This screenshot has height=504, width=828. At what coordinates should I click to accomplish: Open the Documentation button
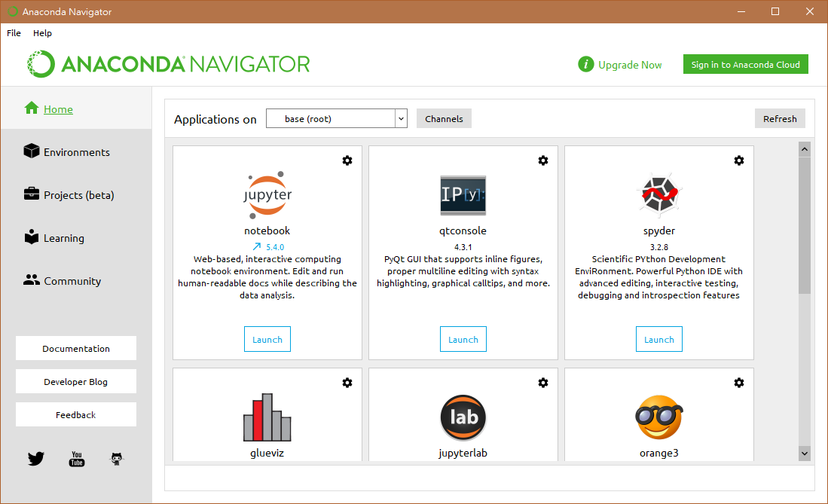tap(76, 349)
